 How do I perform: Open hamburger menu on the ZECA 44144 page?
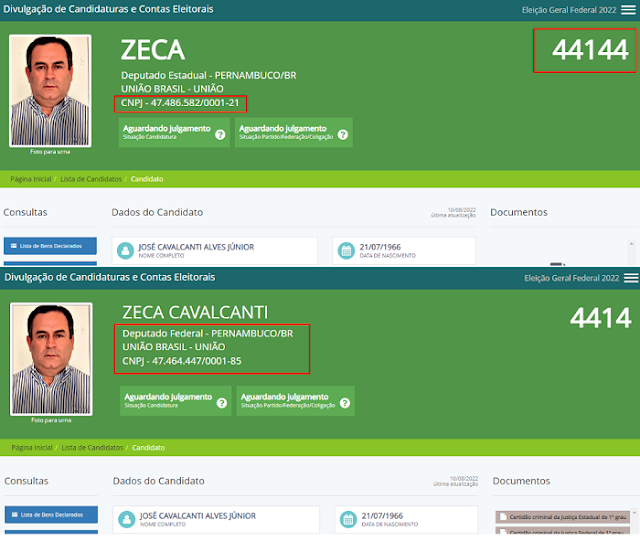tap(628, 10)
